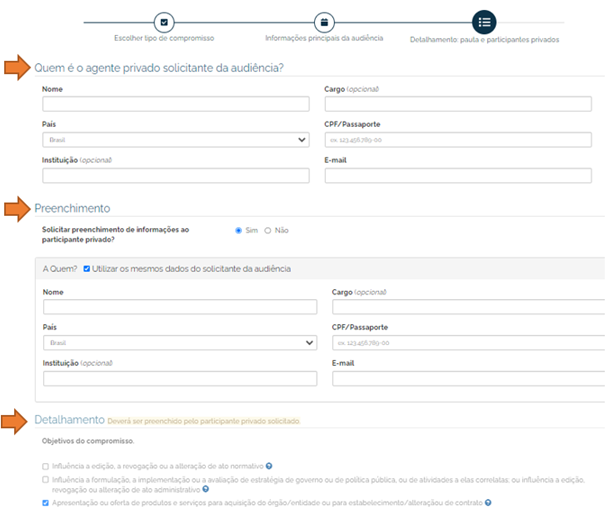Screen dimensions: 614x525
Task: Click orange arrow beside 'Preenchimento' heading
Action: click(x=17, y=208)
